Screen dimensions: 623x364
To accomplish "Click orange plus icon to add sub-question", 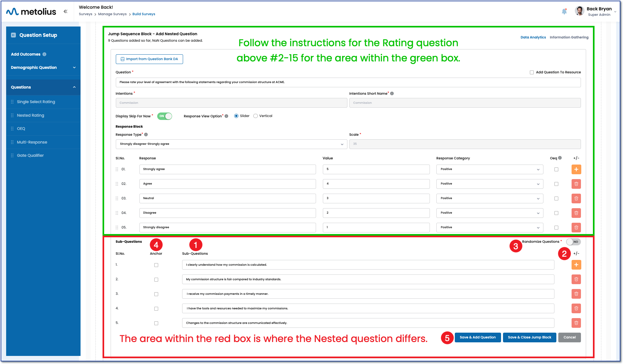I will click(x=576, y=265).
